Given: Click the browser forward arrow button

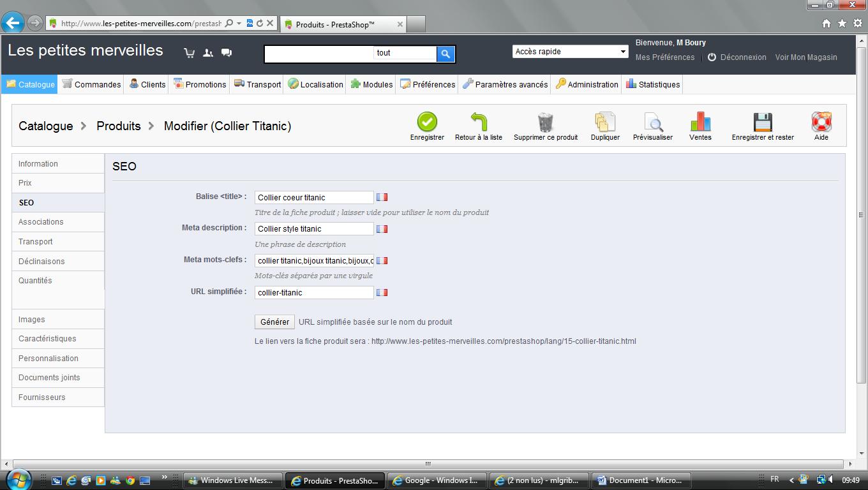Looking at the screenshot, I should (x=34, y=23).
